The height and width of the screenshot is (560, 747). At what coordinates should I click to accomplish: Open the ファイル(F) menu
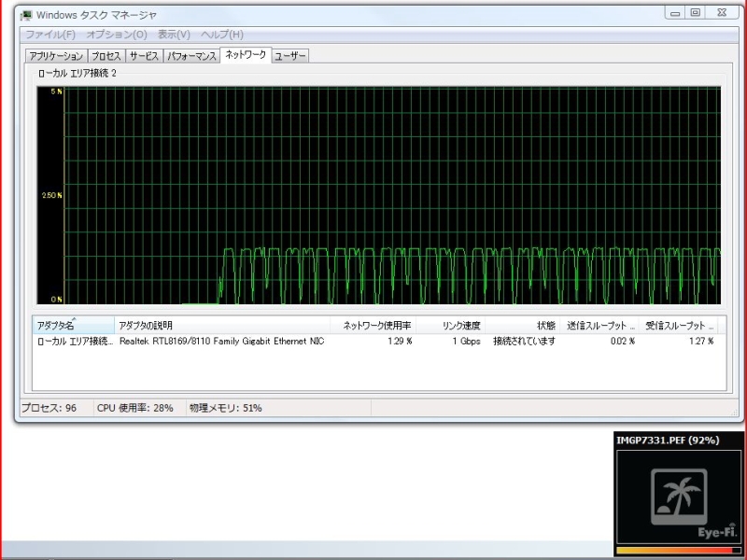tap(50, 35)
